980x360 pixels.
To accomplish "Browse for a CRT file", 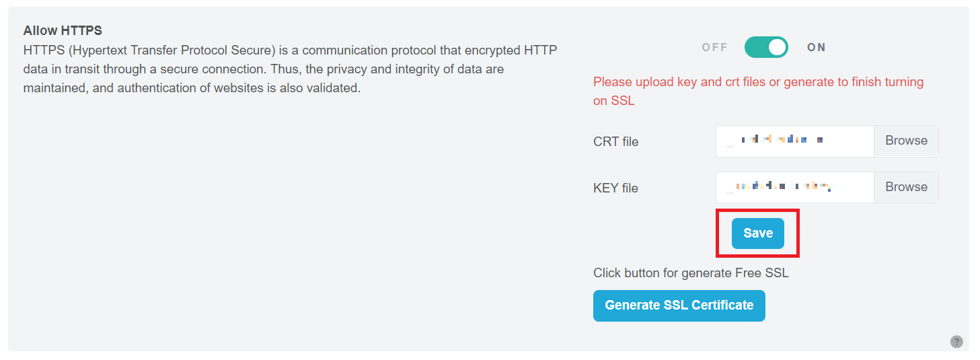I will point(906,141).
